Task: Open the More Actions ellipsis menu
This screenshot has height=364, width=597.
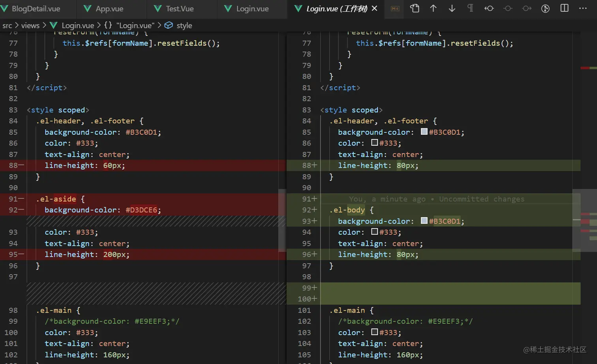Action: click(x=583, y=8)
